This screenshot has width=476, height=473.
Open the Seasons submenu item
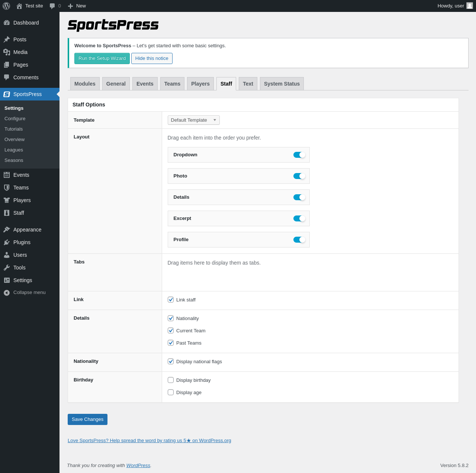pos(14,160)
